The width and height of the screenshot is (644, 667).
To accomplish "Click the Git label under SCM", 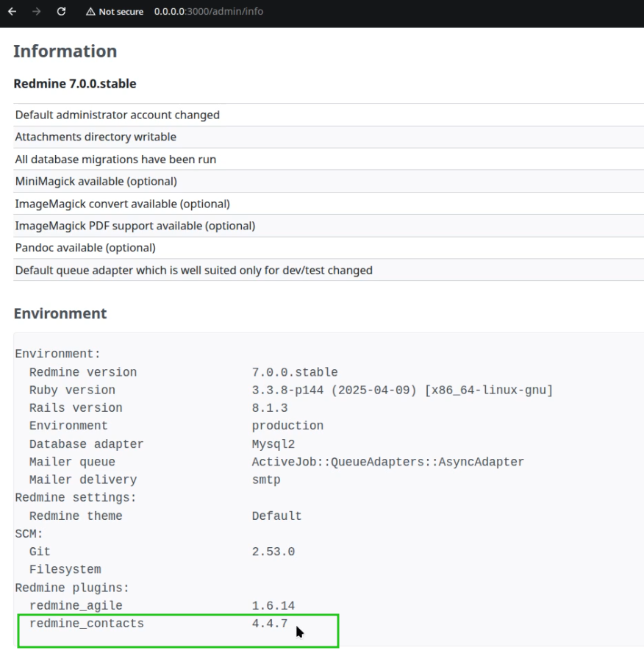I will (x=40, y=552).
